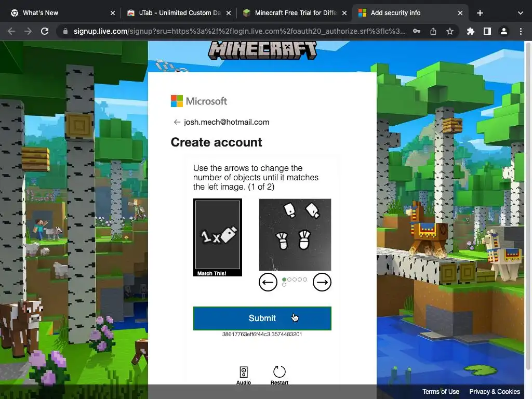This screenshot has height=399, width=532.
Task: Decrease object count with left arrow
Action: [x=268, y=282]
